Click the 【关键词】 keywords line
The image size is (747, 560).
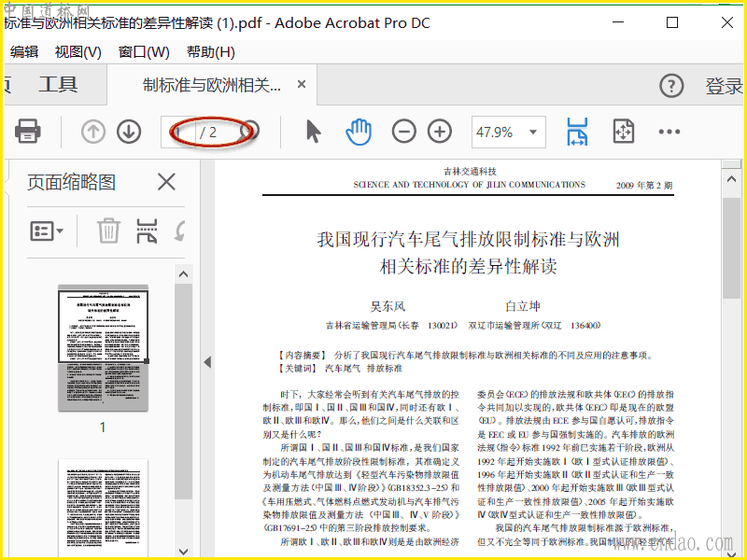[x=340, y=369]
